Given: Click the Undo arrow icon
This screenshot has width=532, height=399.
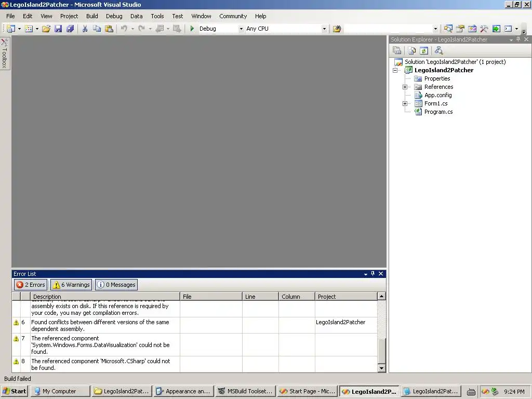Looking at the screenshot, I should [124, 29].
